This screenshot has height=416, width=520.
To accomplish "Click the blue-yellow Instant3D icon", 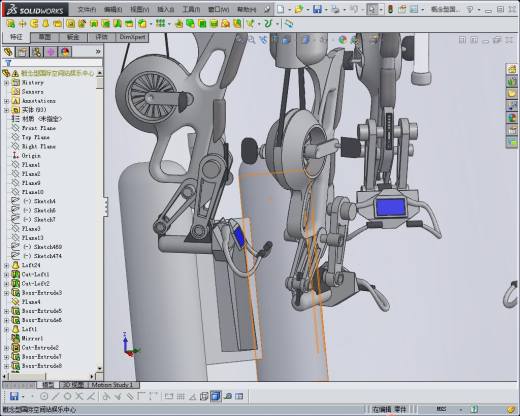I will click(x=289, y=24).
